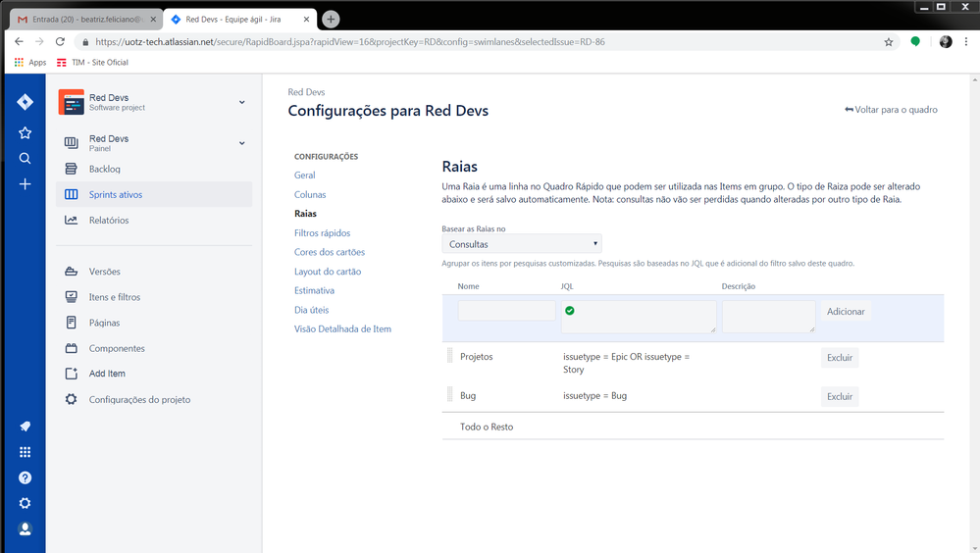Screen dimensions: 980x553
Task: Click the Componentes icon
Action: pos(72,348)
